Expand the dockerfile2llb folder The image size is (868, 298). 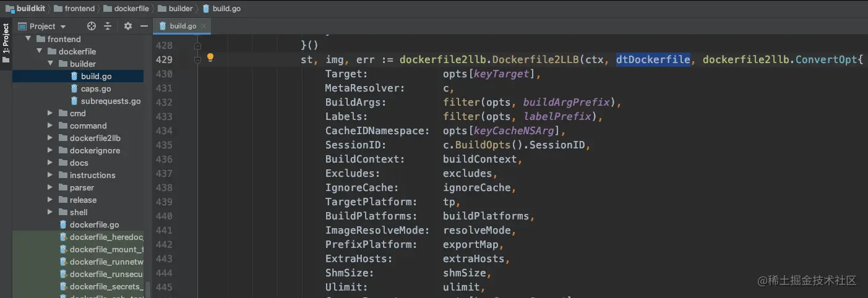point(50,138)
